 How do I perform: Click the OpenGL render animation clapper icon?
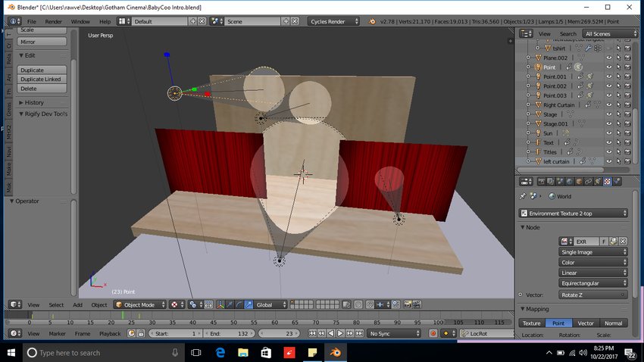click(417, 304)
